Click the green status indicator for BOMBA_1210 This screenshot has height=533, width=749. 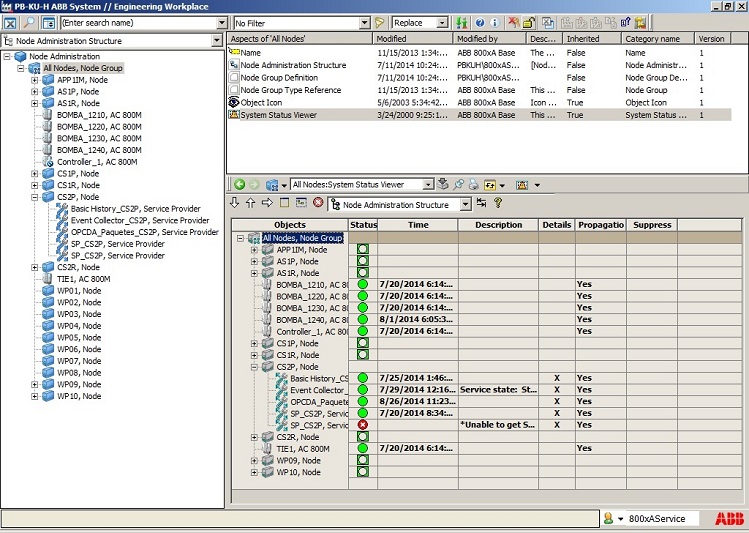362,285
